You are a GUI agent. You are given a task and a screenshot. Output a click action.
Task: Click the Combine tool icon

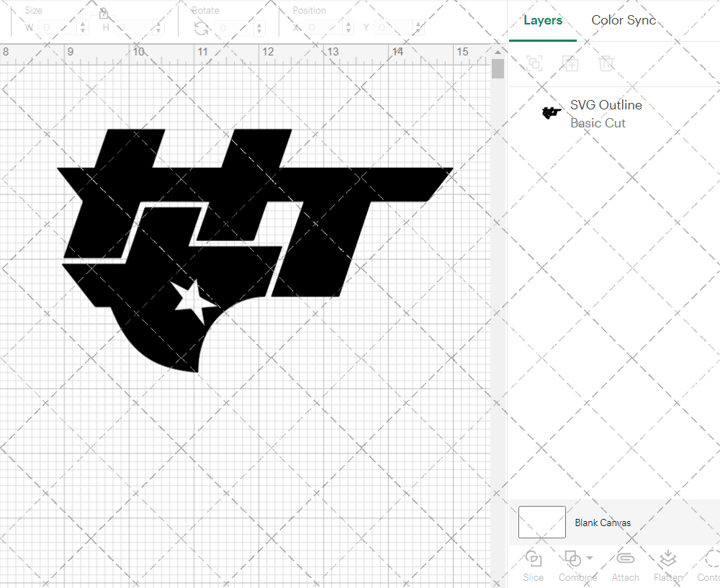coord(572,560)
